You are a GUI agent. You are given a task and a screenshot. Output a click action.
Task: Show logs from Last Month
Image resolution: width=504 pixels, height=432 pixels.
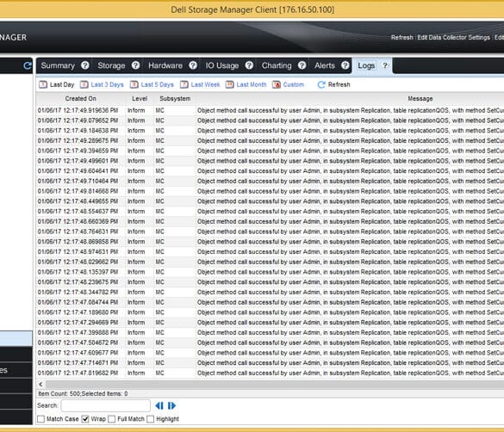click(x=252, y=84)
